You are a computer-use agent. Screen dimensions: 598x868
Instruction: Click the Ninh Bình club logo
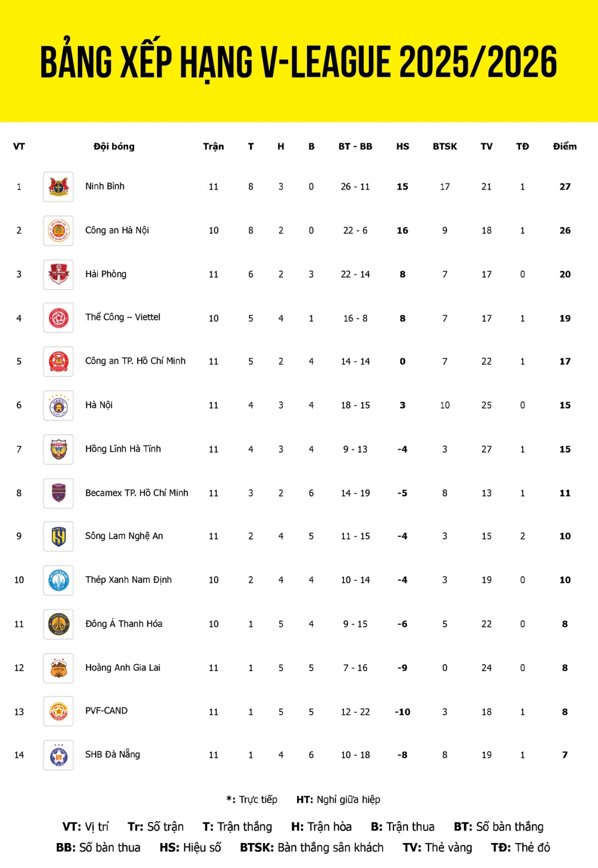(58, 187)
